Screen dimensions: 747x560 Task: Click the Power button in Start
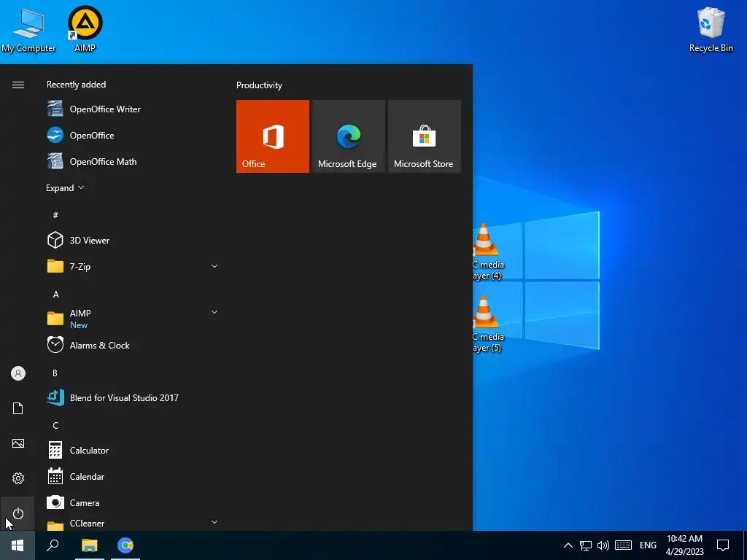click(x=18, y=513)
